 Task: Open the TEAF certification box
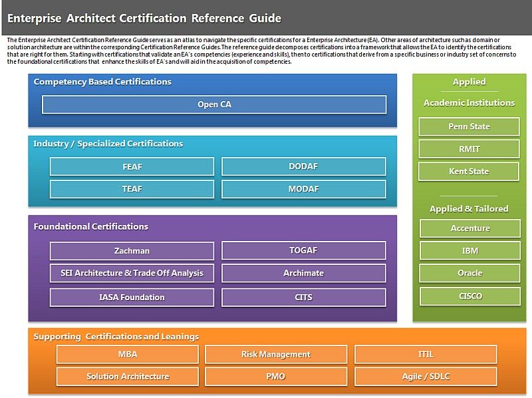pyautogui.click(x=132, y=189)
